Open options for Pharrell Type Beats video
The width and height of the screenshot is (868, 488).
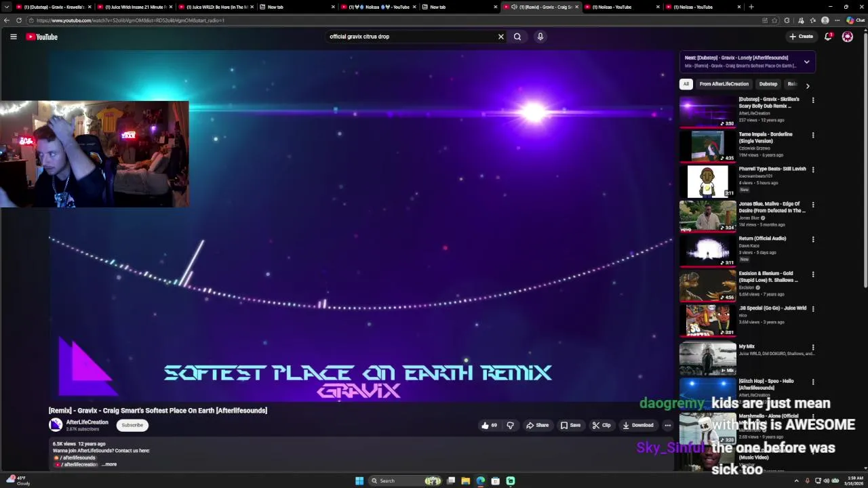click(813, 169)
